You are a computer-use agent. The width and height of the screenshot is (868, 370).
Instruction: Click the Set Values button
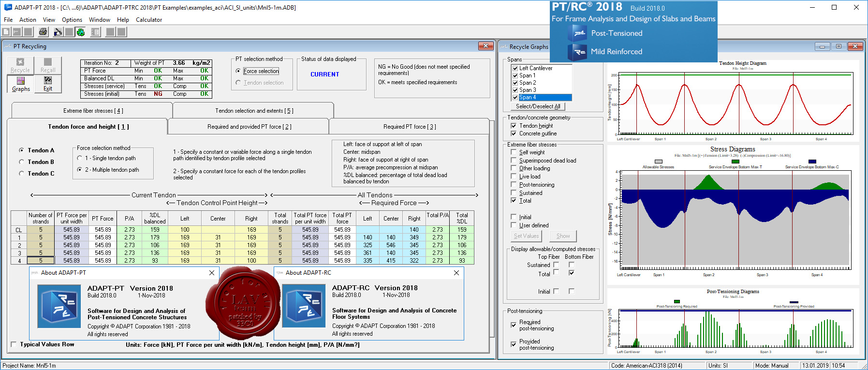click(x=526, y=236)
